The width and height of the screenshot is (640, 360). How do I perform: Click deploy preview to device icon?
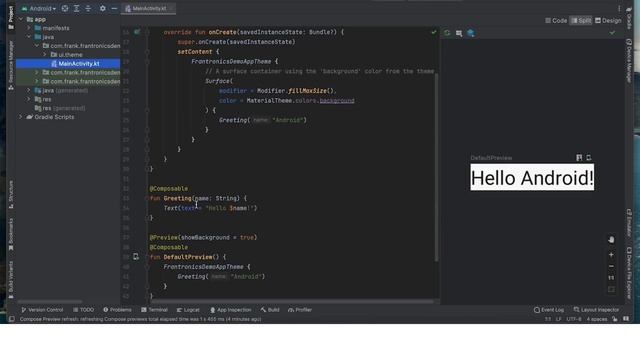point(589,158)
